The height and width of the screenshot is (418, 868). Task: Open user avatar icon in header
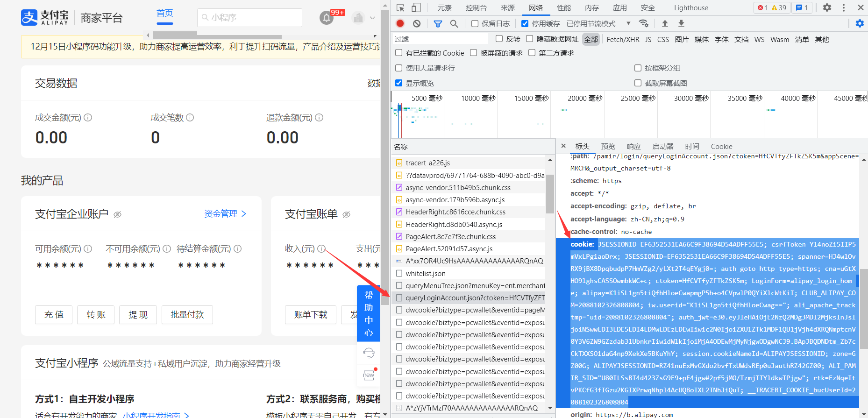click(x=358, y=18)
